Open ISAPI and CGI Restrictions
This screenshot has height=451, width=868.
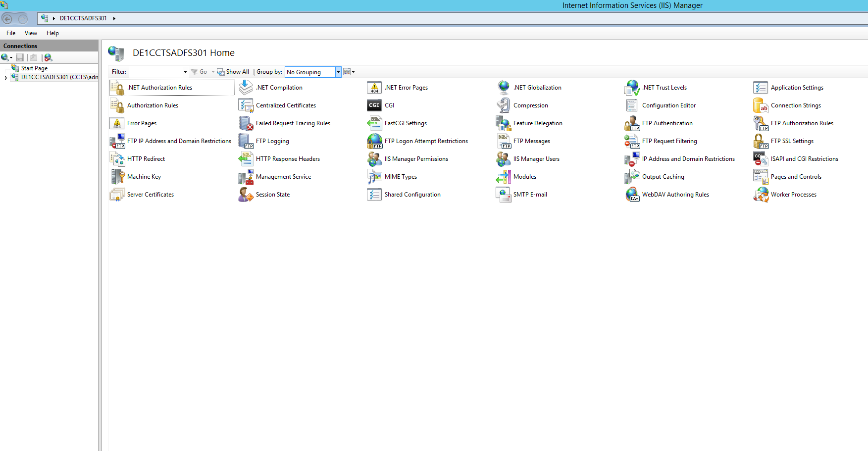[x=796, y=159]
